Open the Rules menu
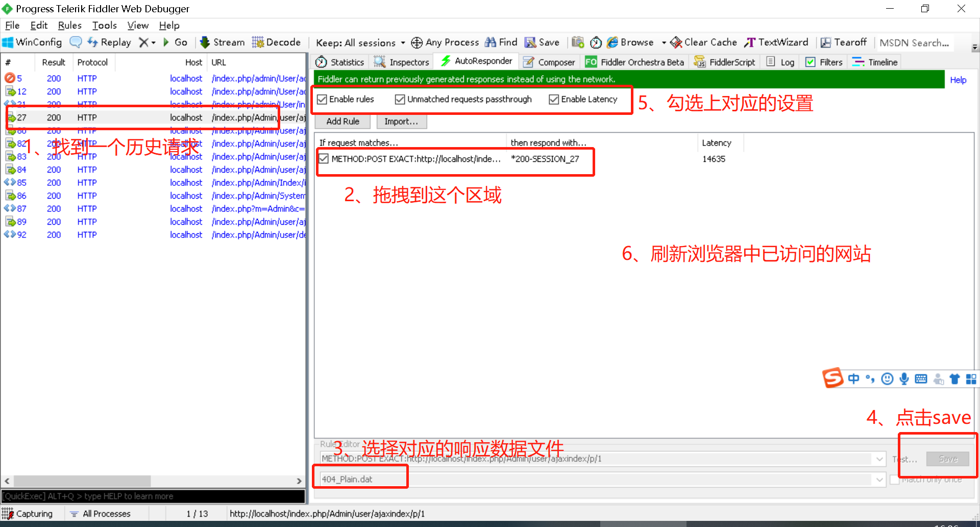Image resolution: width=980 pixels, height=527 pixels. pos(70,25)
